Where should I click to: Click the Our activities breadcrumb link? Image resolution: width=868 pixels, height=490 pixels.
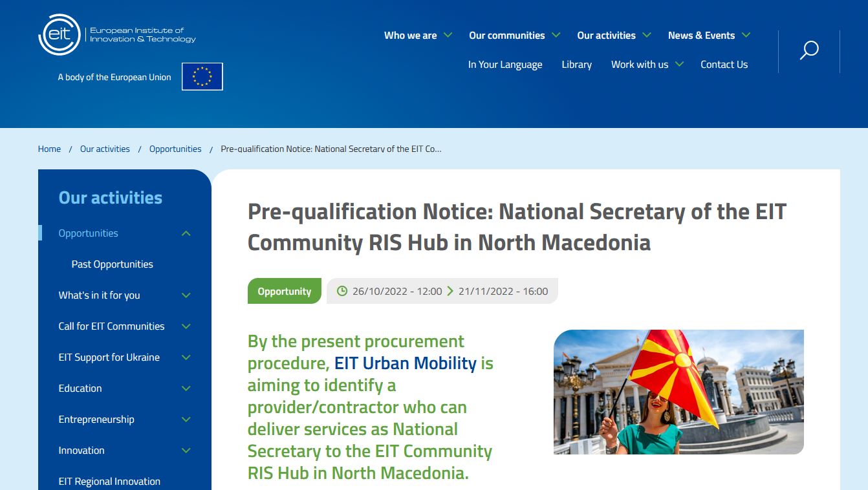pos(105,149)
